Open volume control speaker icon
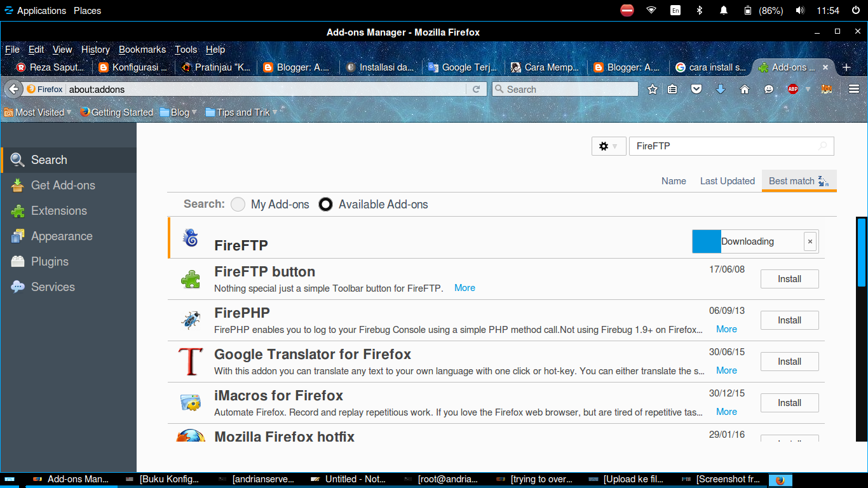The height and width of the screenshot is (488, 868). (799, 10)
